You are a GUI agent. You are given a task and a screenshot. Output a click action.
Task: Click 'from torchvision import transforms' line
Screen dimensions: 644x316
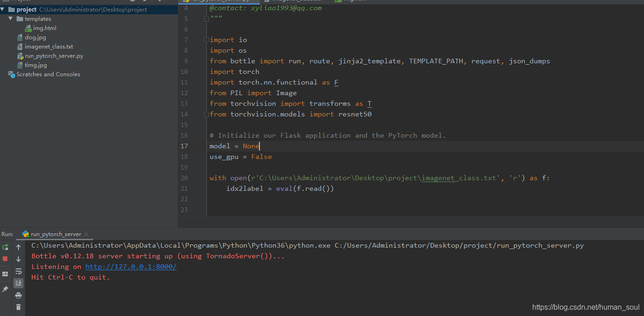point(290,103)
